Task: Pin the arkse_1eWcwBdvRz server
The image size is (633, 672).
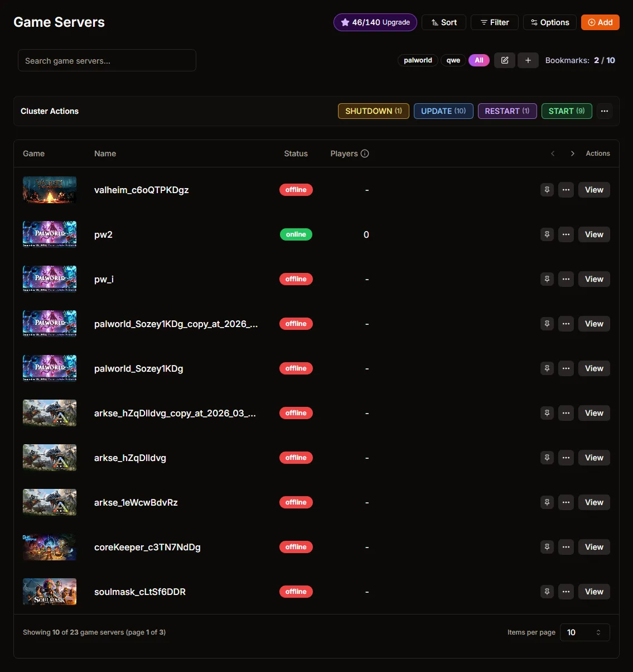Action: point(547,502)
